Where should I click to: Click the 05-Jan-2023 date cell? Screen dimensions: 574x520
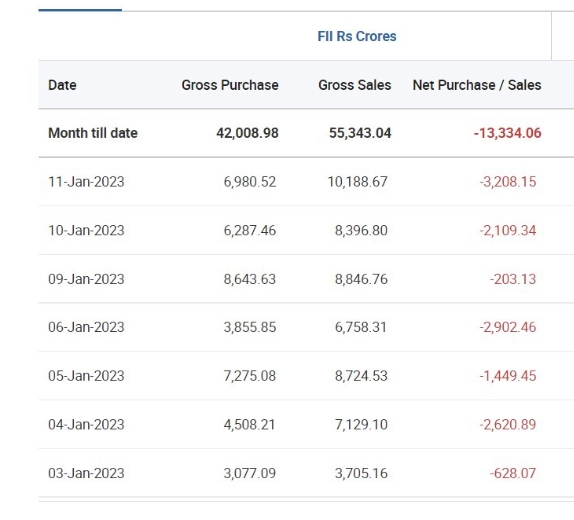[x=86, y=376]
